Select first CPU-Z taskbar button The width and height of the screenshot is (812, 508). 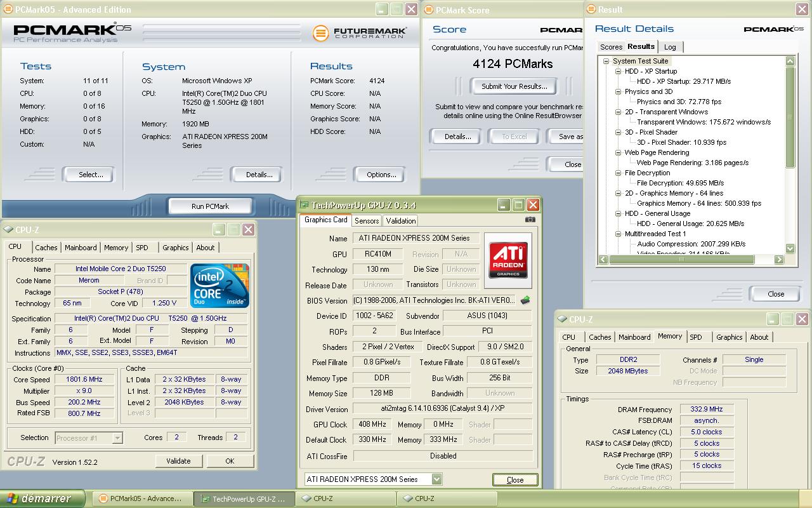click(346, 499)
